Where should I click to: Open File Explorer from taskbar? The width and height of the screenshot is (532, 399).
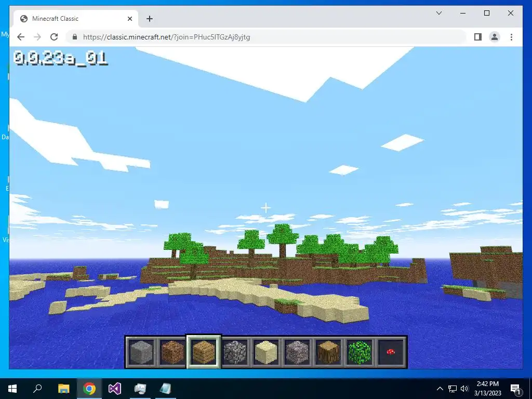click(63, 389)
